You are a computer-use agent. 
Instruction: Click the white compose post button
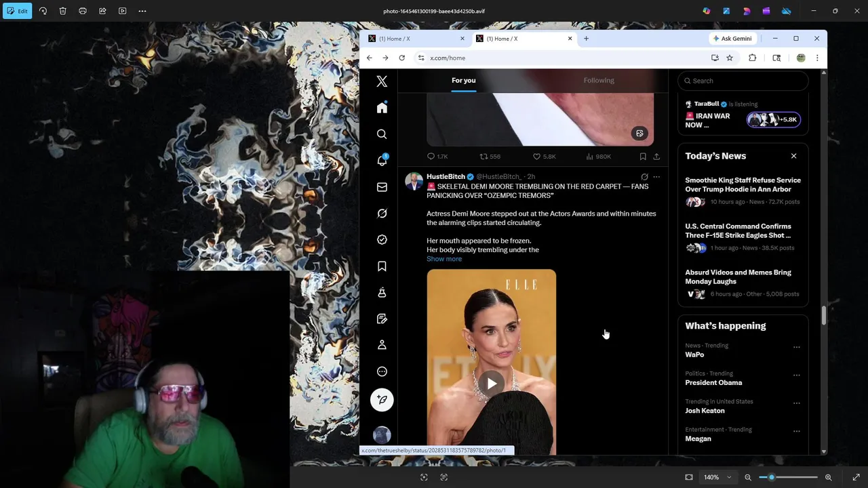[x=382, y=400]
